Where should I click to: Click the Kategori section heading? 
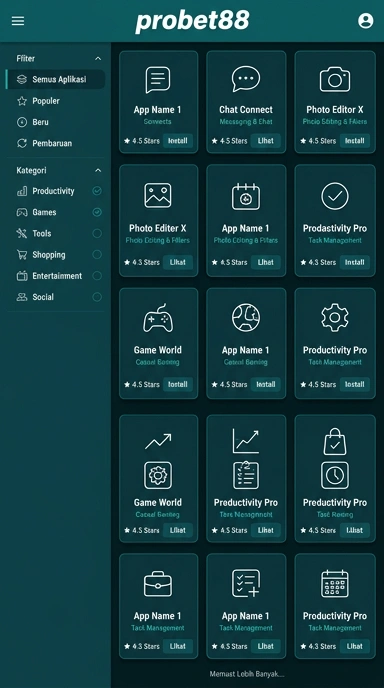pyautogui.click(x=31, y=170)
